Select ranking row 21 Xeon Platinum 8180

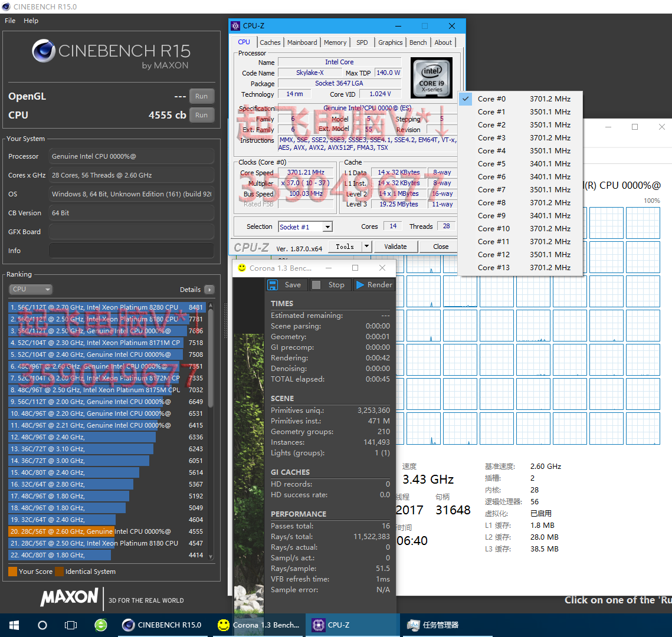click(x=107, y=543)
